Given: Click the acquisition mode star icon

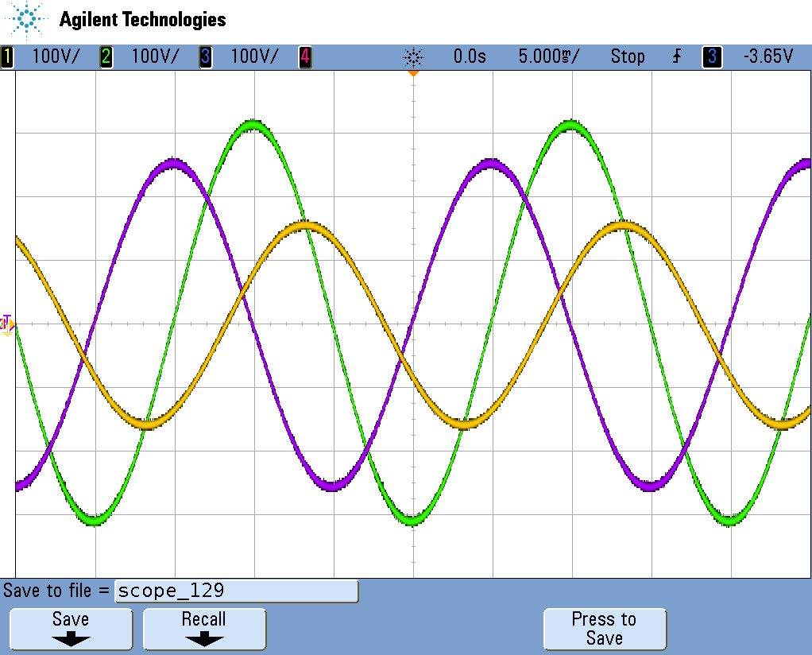Looking at the screenshot, I should tap(414, 57).
